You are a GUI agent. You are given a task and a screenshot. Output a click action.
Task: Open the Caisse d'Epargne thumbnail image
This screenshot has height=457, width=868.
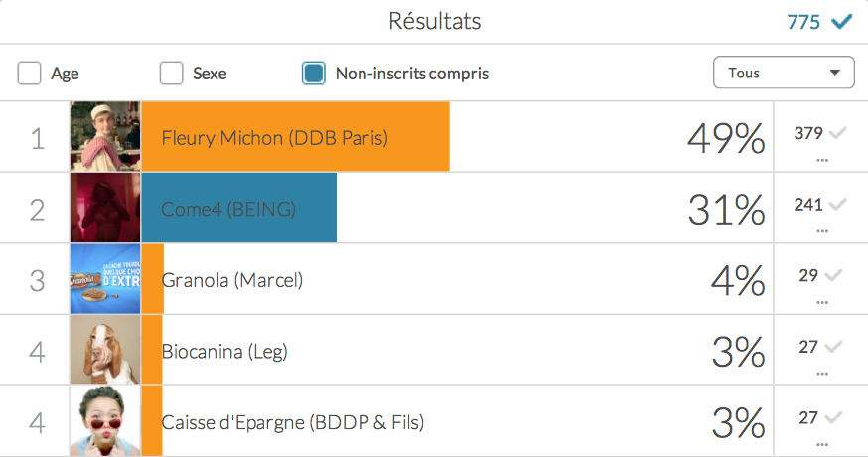[105, 421]
